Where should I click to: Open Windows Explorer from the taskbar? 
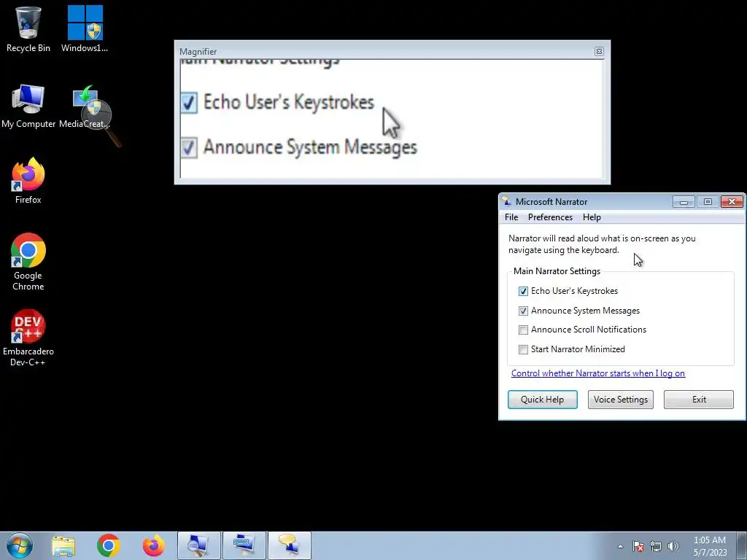63,545
